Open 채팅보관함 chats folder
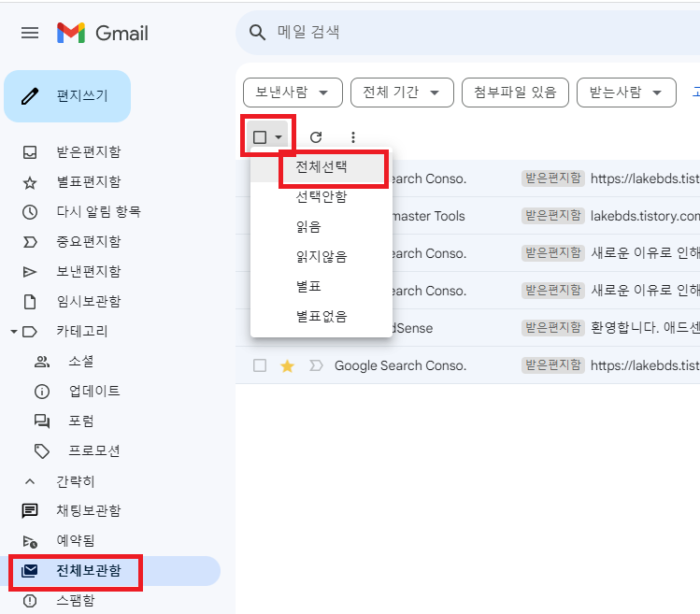The height and width of the screenshot is (614, 700). coord(89,510)
